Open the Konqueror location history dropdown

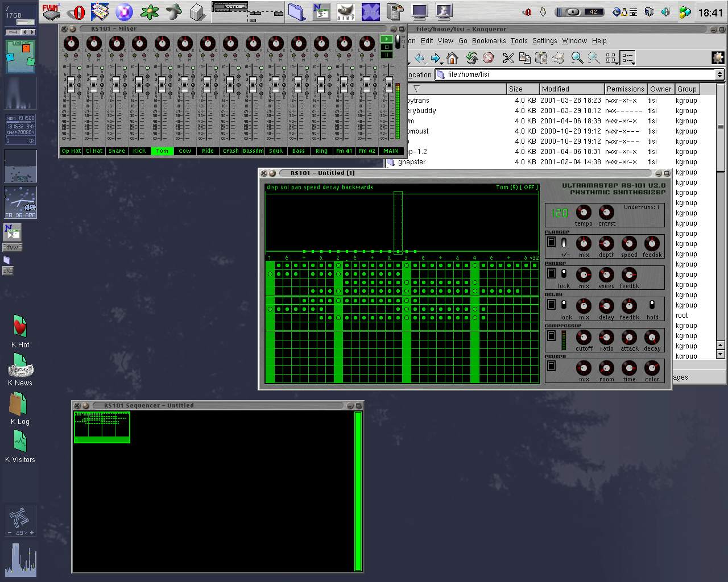coord(719,74)
